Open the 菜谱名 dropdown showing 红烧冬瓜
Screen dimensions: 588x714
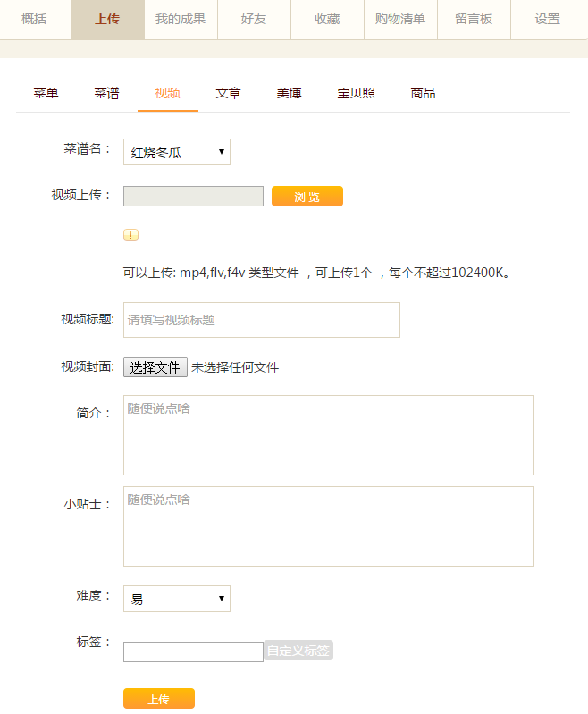coord(177,152)
